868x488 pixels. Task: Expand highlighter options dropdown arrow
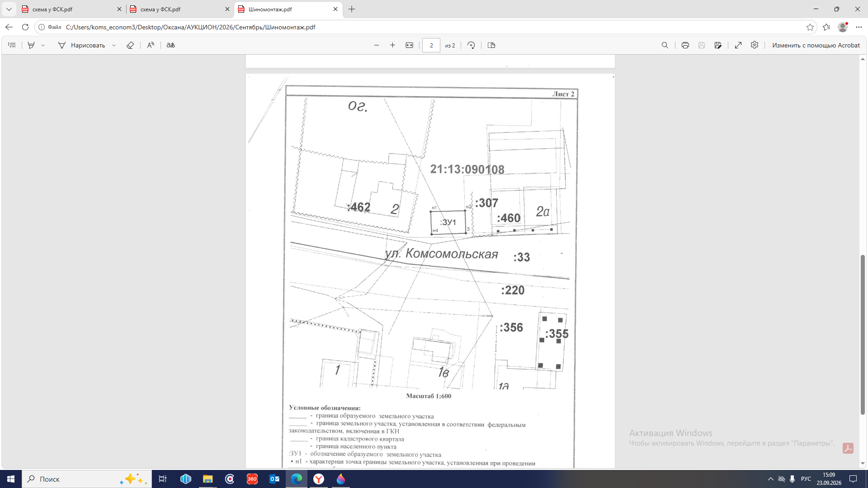43,45
